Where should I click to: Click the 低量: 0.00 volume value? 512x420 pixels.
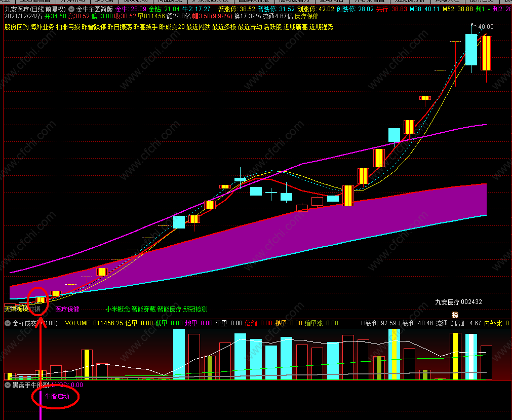click(169, 323)
